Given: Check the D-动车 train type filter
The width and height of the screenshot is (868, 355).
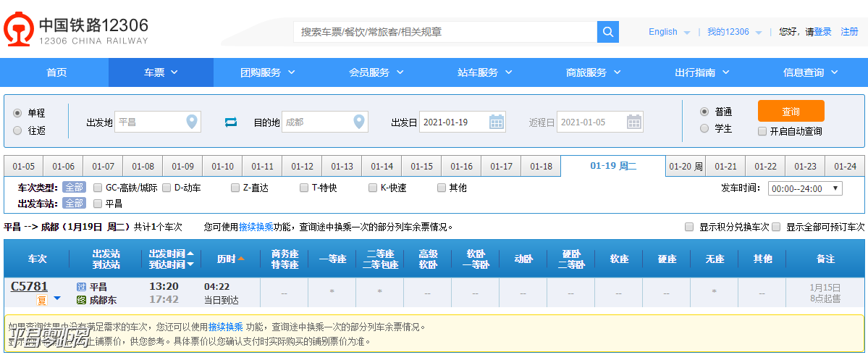Looking at the screenshot, I should tap(167, 188).
